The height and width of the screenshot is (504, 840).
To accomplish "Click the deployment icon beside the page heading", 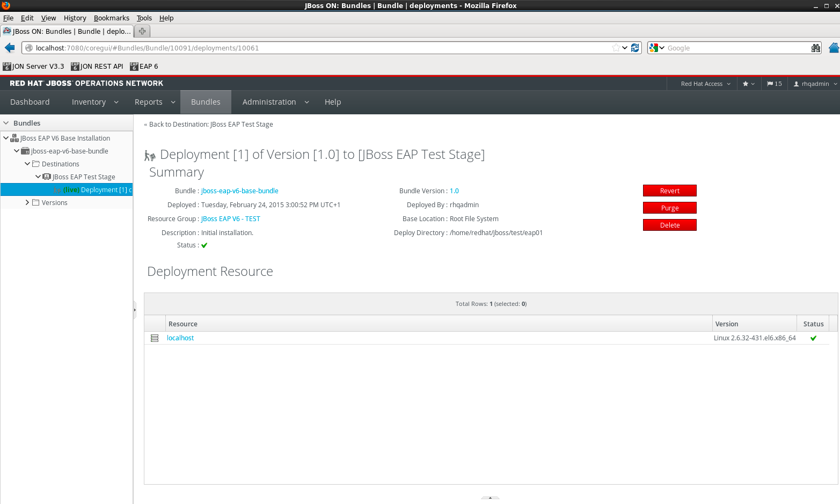I will tap(150, 156).
